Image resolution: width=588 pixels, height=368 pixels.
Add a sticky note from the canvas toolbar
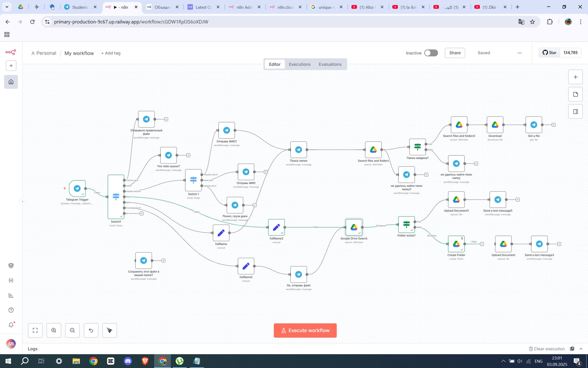pyautogui.click(x=575, y=94)
